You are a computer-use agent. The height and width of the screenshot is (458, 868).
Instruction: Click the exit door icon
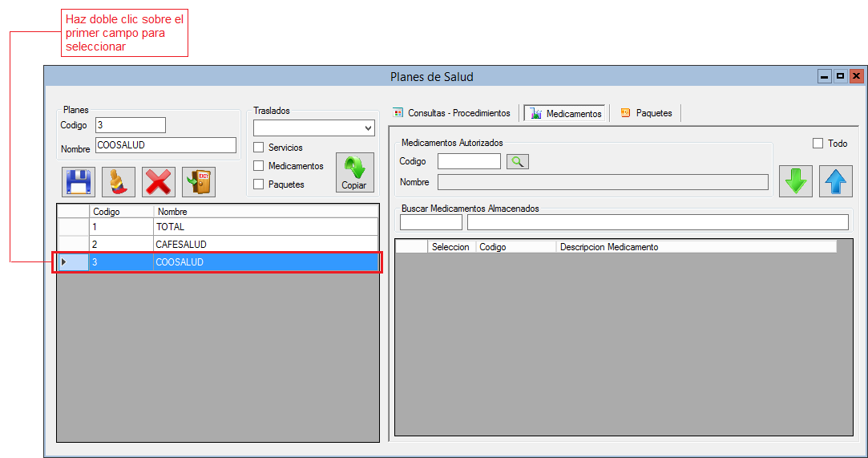(x=198, y=182)
